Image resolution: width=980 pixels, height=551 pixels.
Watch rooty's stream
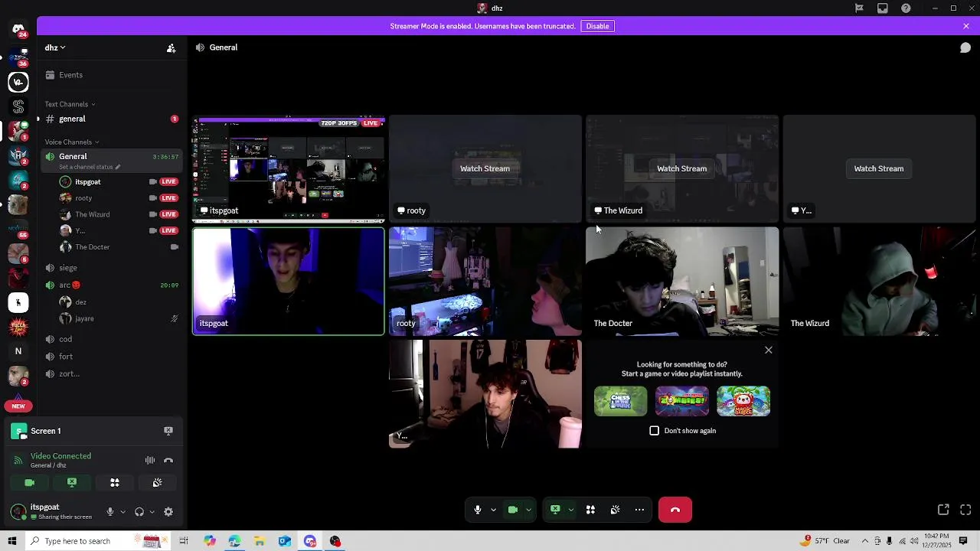coord(485,168)
